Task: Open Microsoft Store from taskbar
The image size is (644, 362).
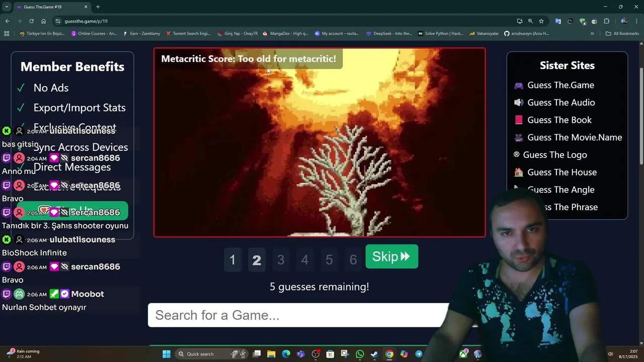Action: 330,354
